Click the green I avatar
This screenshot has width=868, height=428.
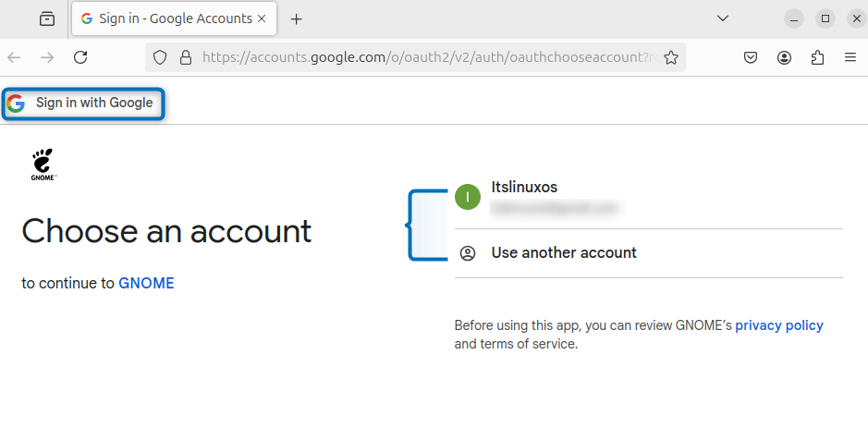pos(468,197)
